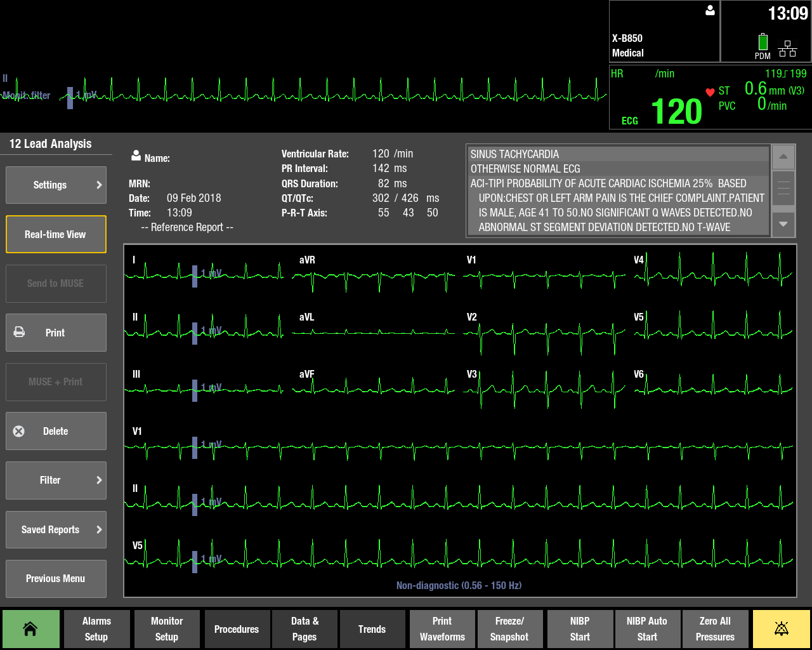Screen dimensions: 812x650
Task: Toggle Real-time View mode
Action: pyautogui.click(x=56, y=234)
